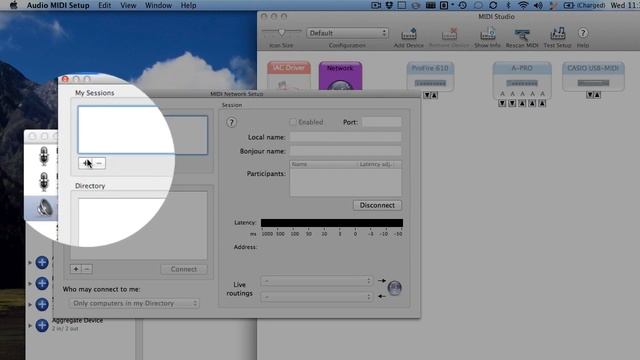The width and height of the screenshot is (640, 360).
Task: Add a session with My Sessions plus button
Action: pos(85,163)
